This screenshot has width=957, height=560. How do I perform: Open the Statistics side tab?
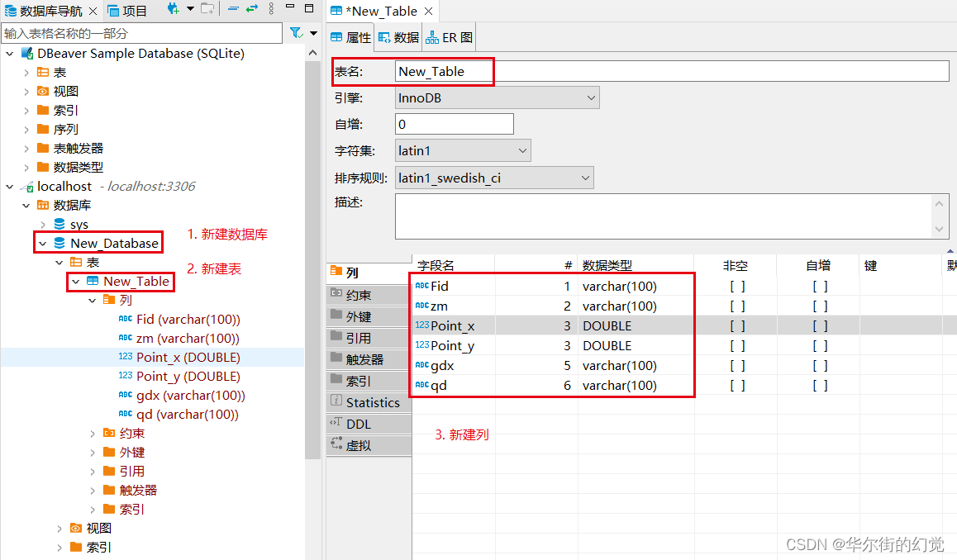pyautogui.click(x=369, y=402)
